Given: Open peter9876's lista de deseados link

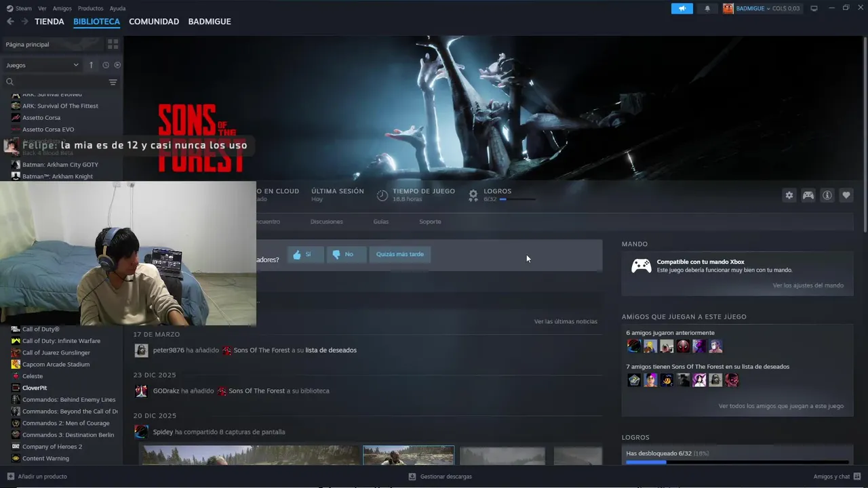Looking at the screenshot, I should point(331,350).
